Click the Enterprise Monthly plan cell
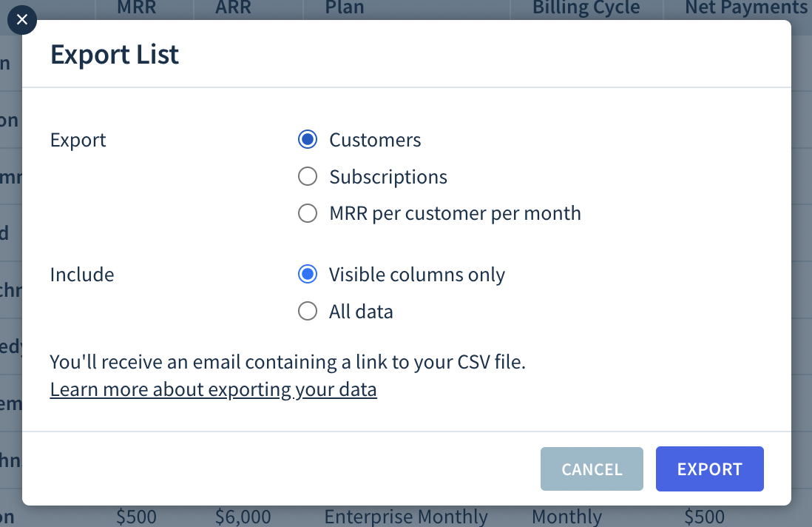The height and width of the screenshot is (527, 812). 406,517
